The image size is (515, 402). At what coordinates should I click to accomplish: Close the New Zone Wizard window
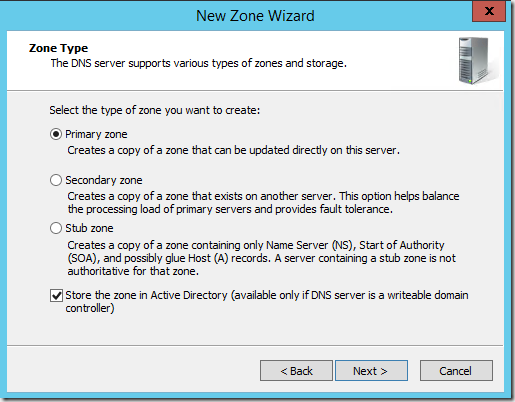click(x=489, y=11)
